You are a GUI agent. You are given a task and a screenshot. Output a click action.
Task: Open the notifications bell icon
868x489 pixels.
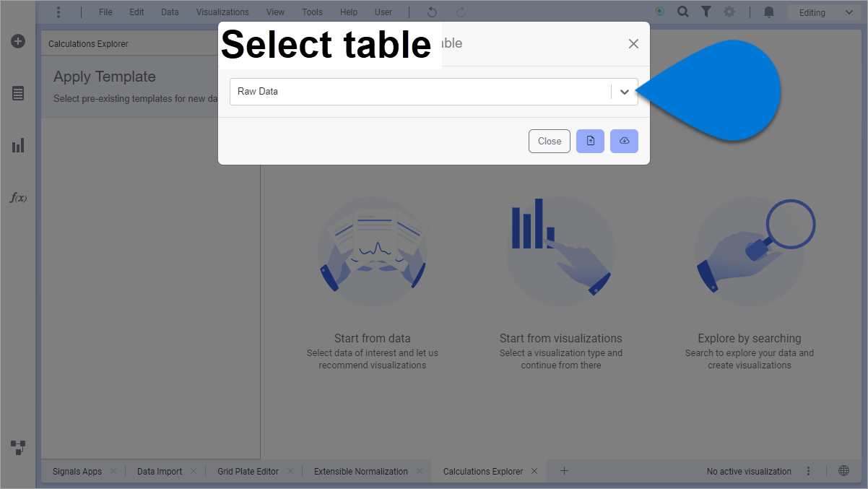click(769, 12)
